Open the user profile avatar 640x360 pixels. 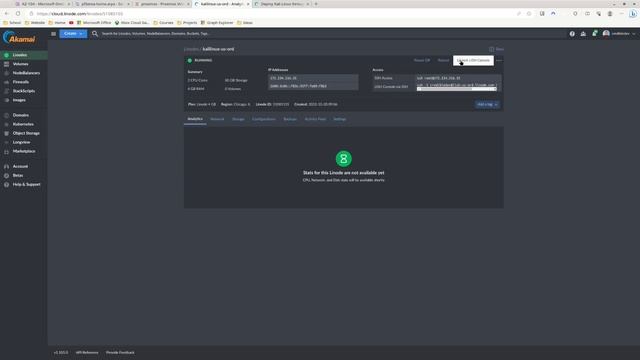(606, 33)
